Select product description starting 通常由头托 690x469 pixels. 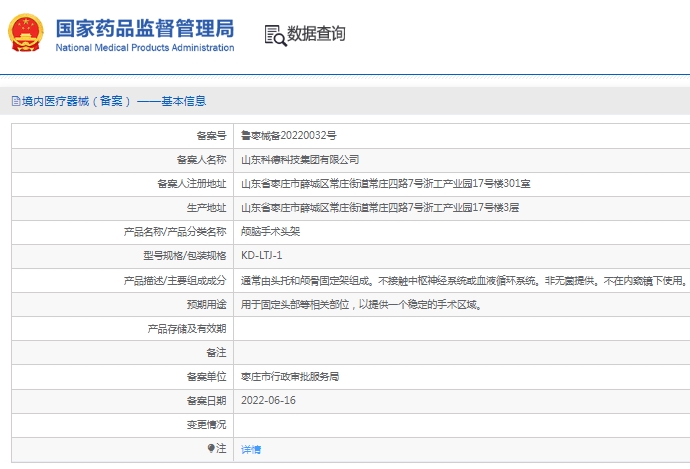point(464,280)
